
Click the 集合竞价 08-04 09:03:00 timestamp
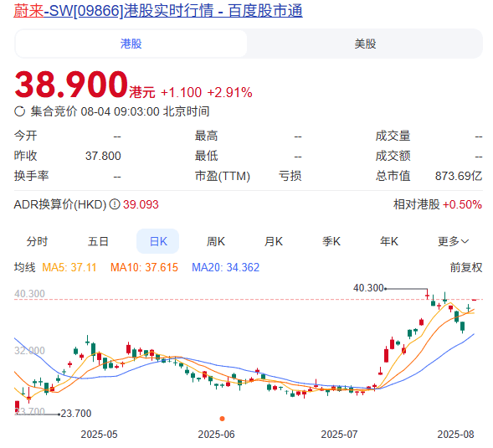tap(120, 111)
